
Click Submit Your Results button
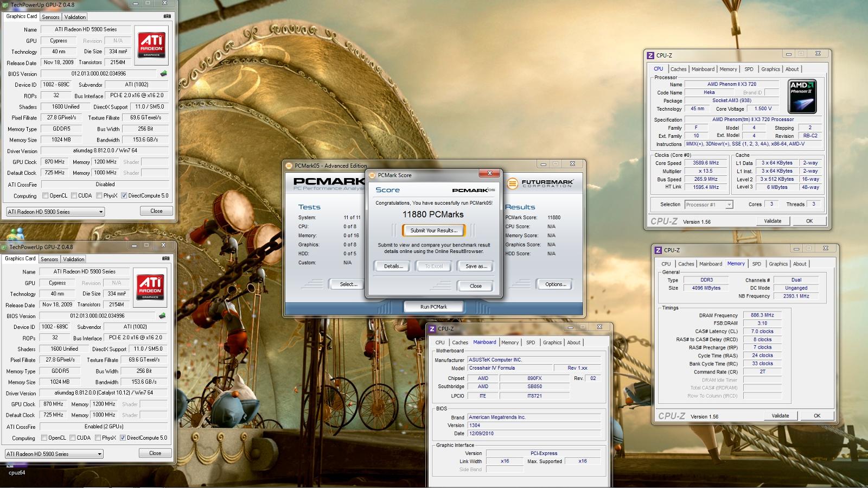tap(433, 230)
